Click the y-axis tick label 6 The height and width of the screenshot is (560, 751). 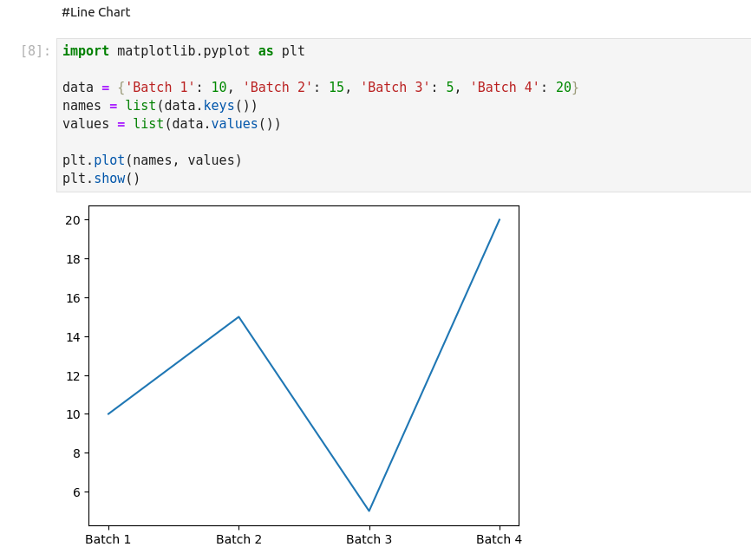click(75, 492)
